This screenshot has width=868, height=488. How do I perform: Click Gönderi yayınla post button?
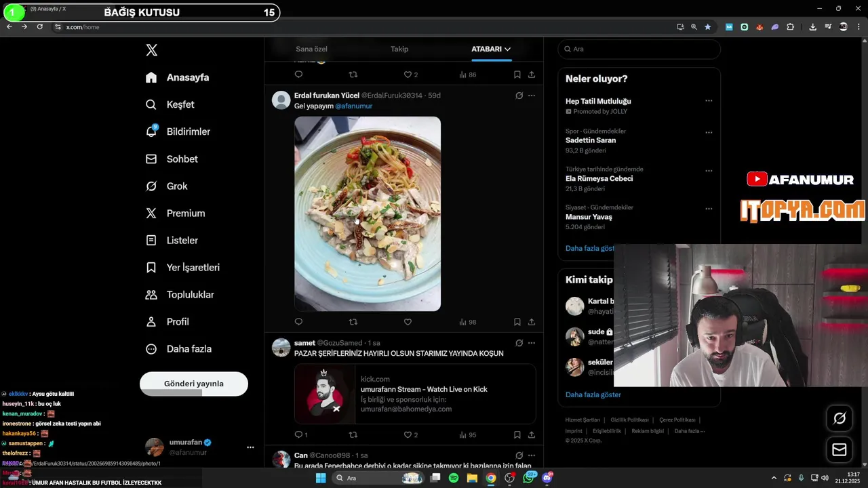[x=194, y=384]
